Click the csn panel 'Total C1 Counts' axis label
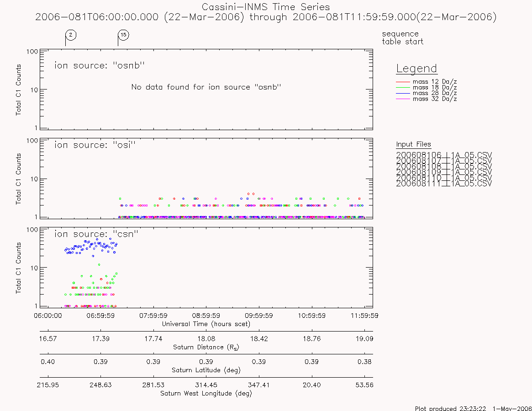The height and width of the screenshot is (411, 532). click(18, 268)
